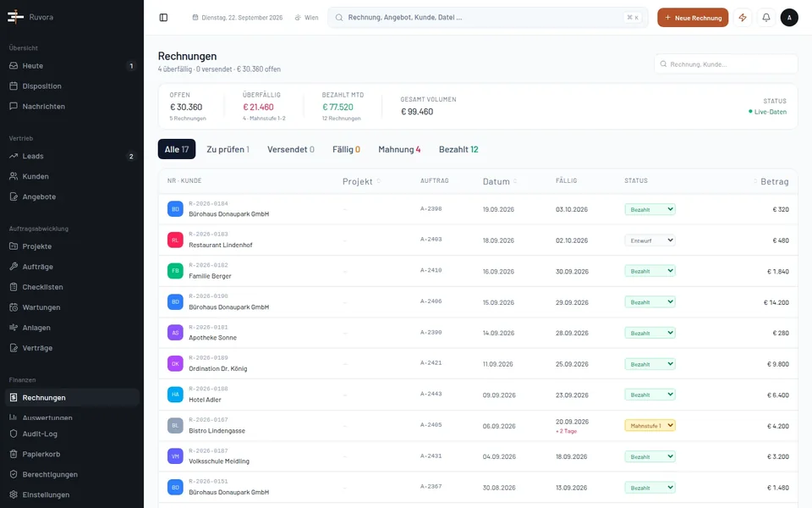Open the notifications bell
The height and width of the screenshot is (508, 812).
[x=766, y=18]
